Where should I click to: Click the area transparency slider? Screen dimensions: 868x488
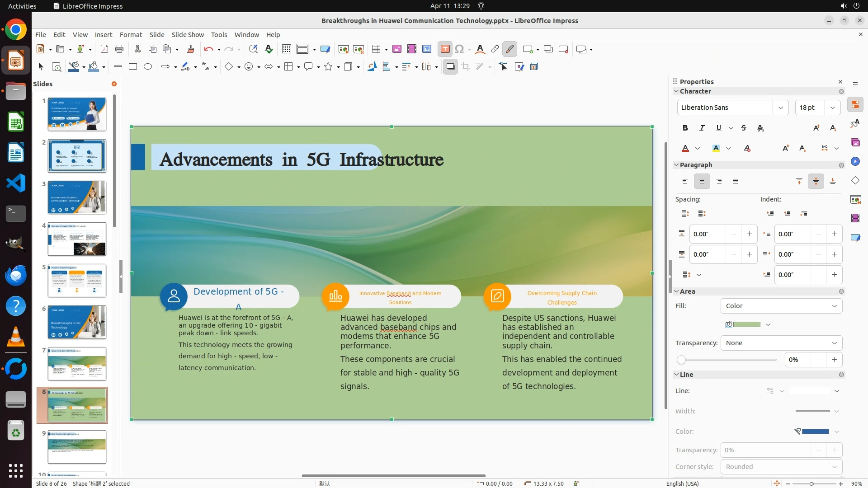pos(728,360)
